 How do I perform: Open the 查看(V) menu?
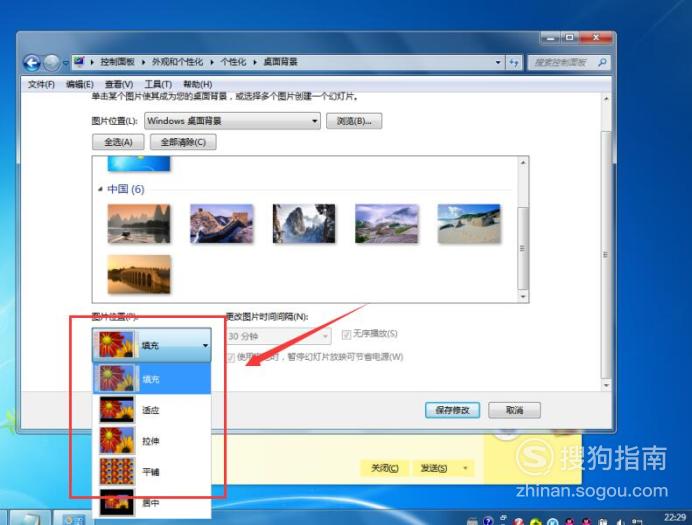[119, 84]
